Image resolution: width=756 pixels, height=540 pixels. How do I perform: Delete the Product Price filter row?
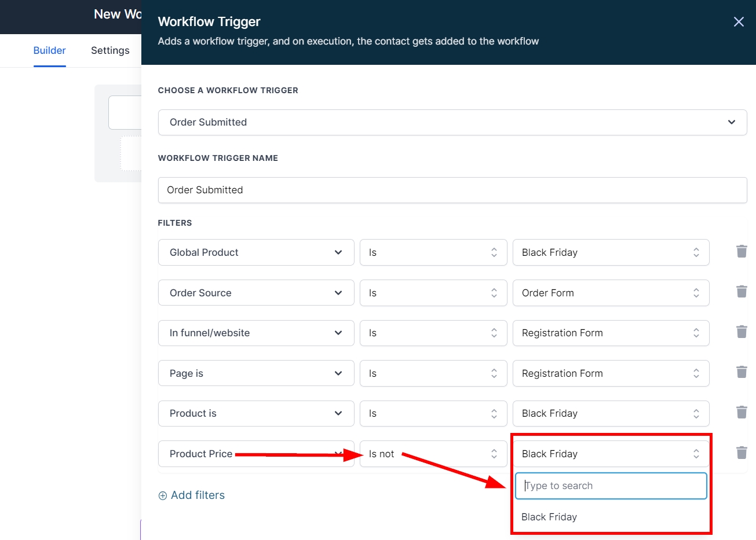(x=741, y=453)
